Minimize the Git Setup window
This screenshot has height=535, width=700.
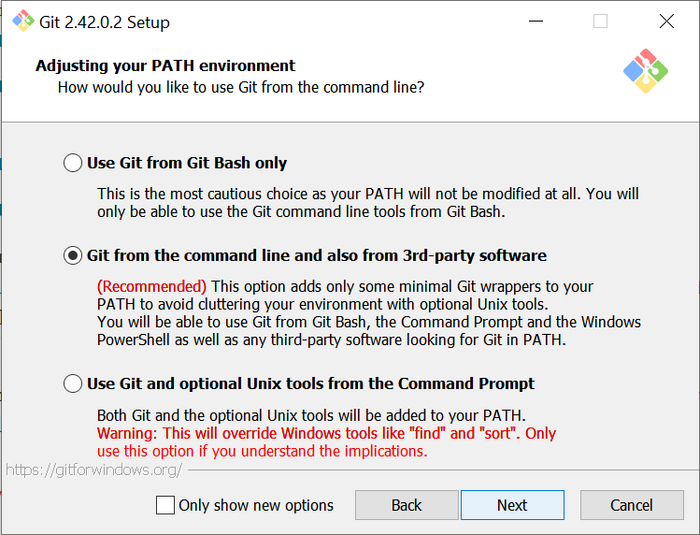pyautogui.click(x=535, y=22)
